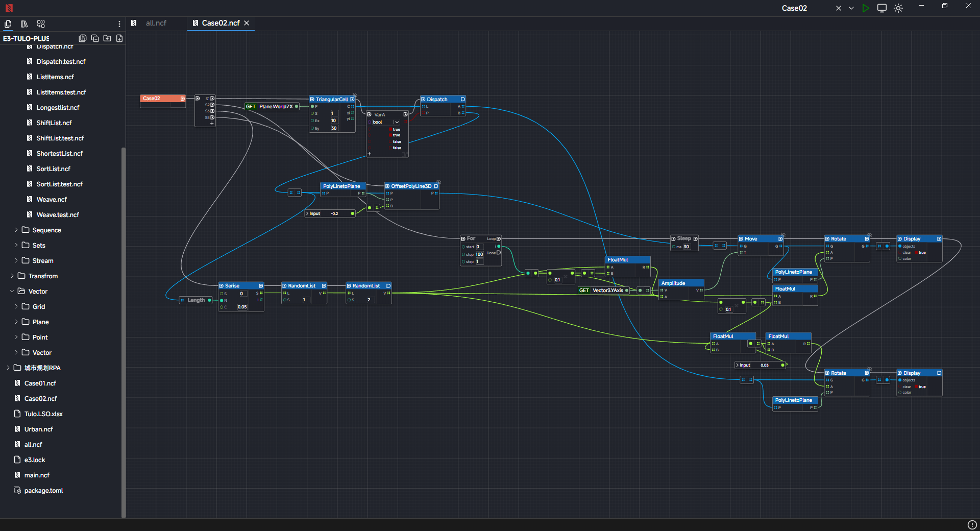980x531 pixels.
Task: Check the last false checkbox in VarA
Action: click(x=390, y=148)
